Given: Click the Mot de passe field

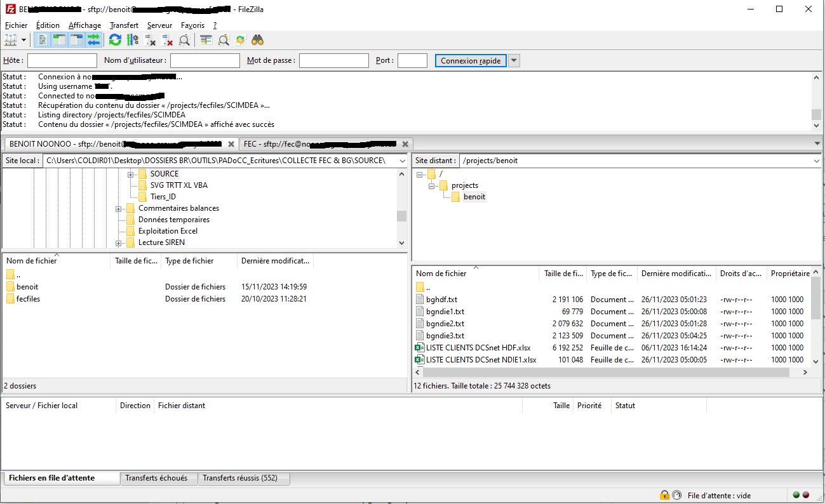Looking at the screenshot, I should (x=334, y=61).
